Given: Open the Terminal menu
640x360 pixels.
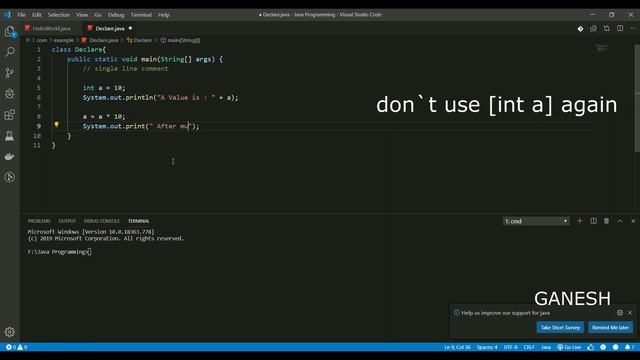Looking at the screenshot, I should tap(141, 15).
